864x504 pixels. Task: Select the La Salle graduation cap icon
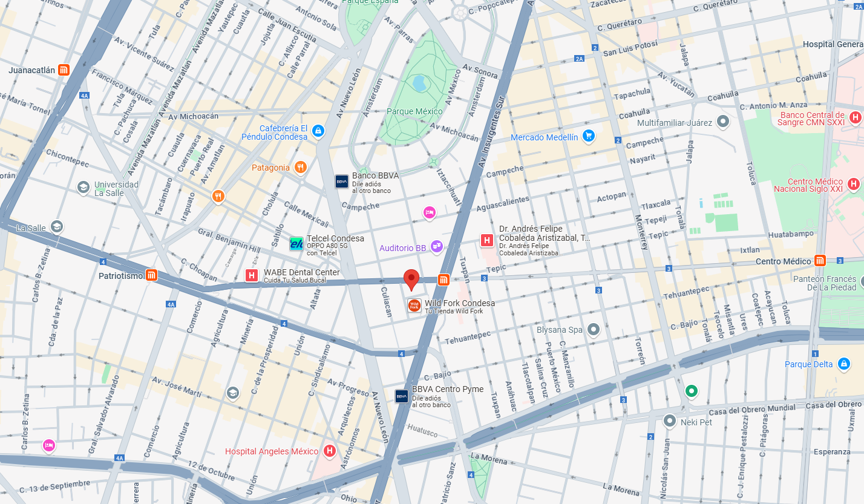56,227
